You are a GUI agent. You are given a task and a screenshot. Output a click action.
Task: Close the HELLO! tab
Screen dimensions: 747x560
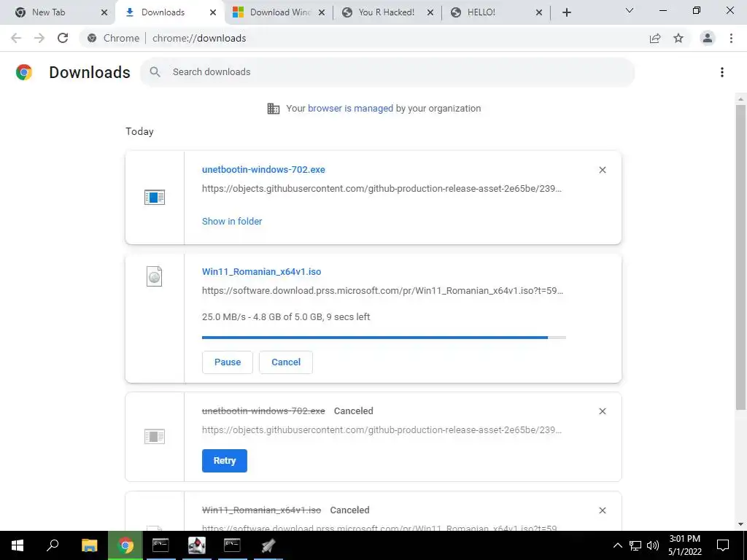(x=539, y=12)
